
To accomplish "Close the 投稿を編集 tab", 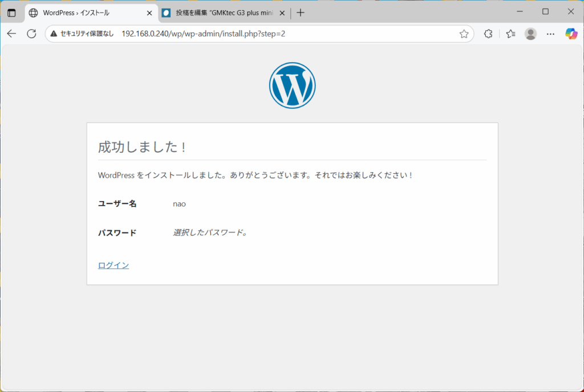I will click(x=282, y=13).
